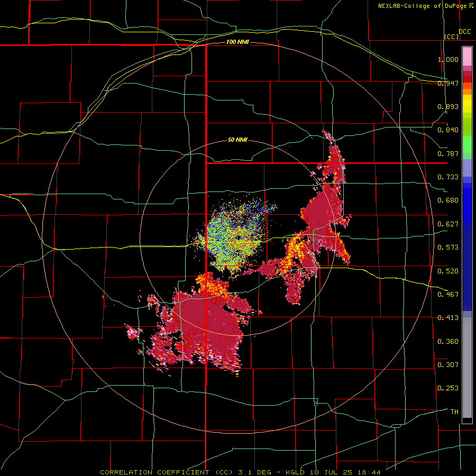
Task: Click the 18:44 timestamp in the caption
Action: pos(369,472)
